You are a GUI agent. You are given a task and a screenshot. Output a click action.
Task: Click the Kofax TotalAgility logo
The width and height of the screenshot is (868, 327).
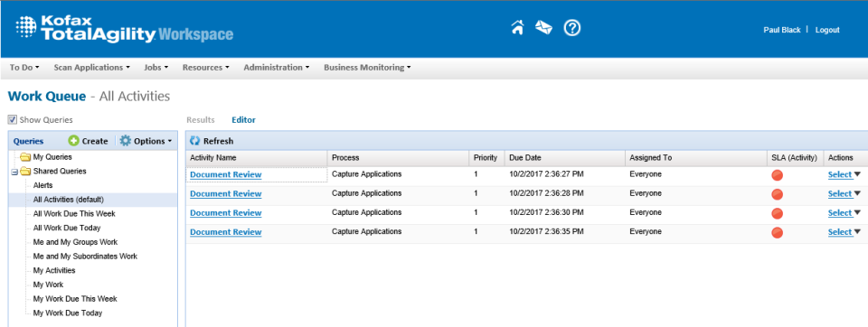[x=124, y=29]
